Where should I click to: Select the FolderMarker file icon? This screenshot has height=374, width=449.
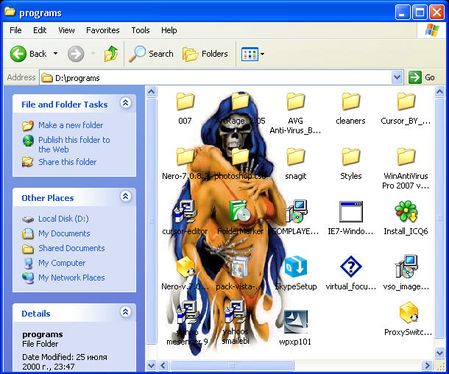tap(240, 211)
